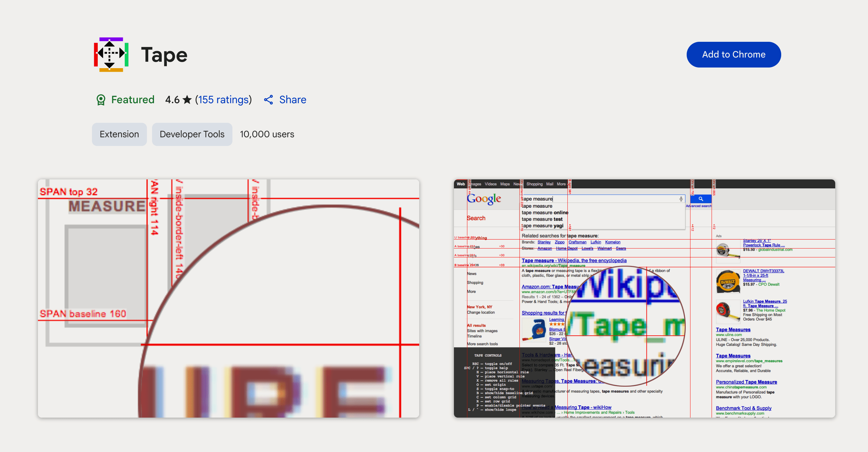The height and width of the screenshot is (452, 868).
Task: Click the blue search button in screenshot
Action: coord(701,199)
